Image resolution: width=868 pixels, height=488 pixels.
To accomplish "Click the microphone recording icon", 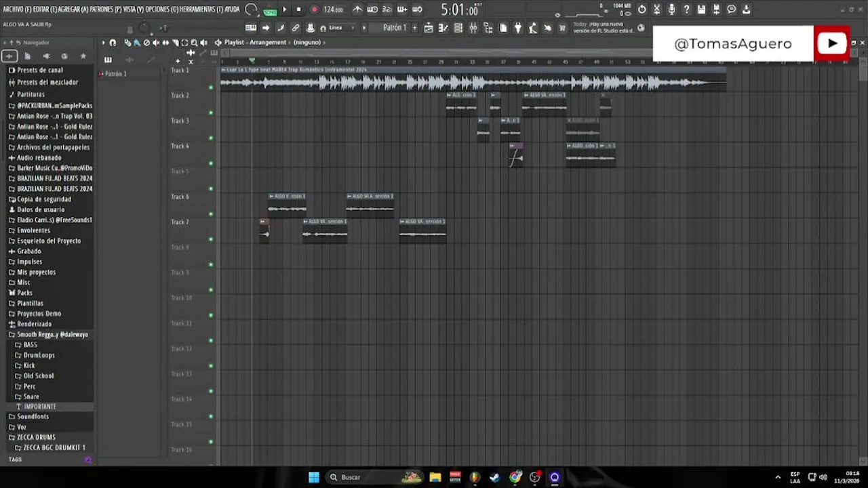I will [671, 9].
